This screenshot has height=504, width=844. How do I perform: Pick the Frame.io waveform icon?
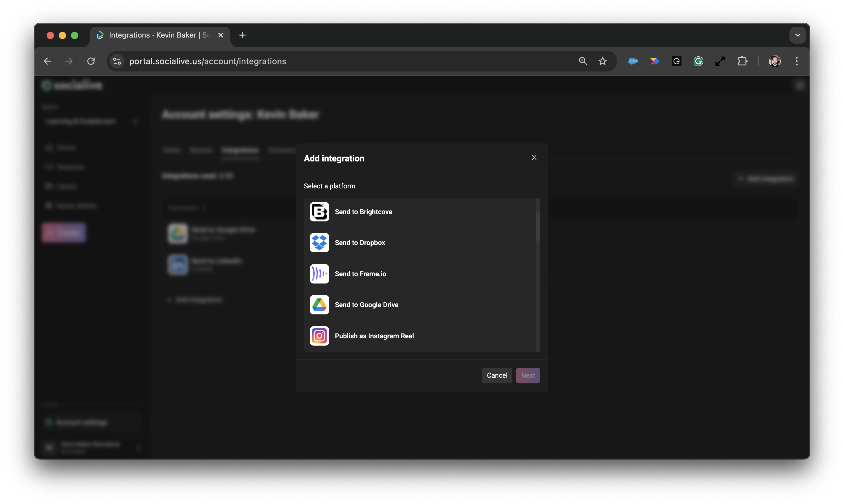point(319,274)
